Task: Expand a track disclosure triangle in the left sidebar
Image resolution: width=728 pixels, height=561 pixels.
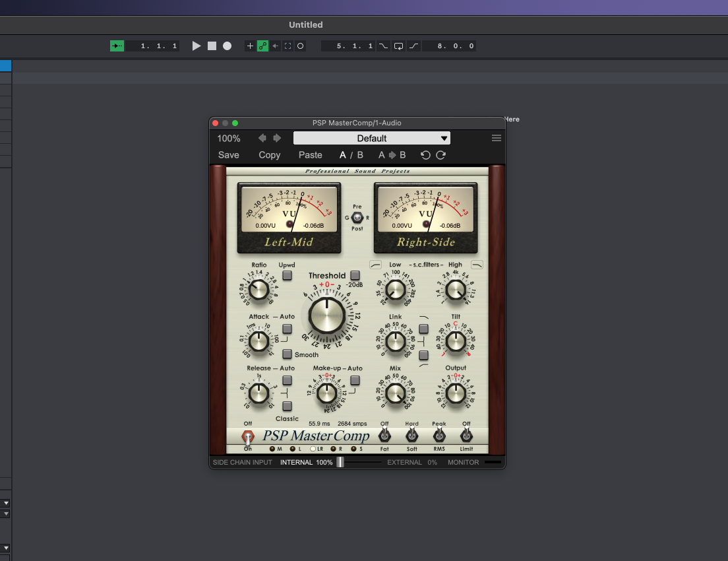Action: pos(6,502)
